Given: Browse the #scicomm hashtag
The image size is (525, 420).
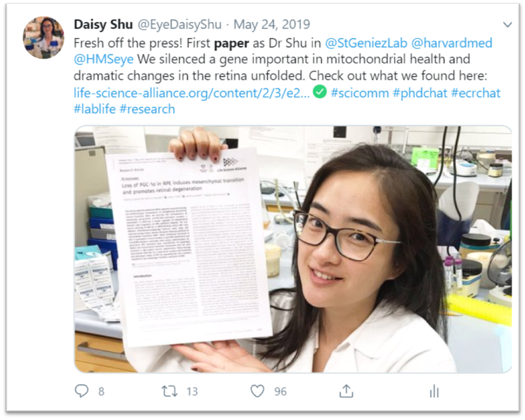Looking at the screenshot, I should pos(360,93).
